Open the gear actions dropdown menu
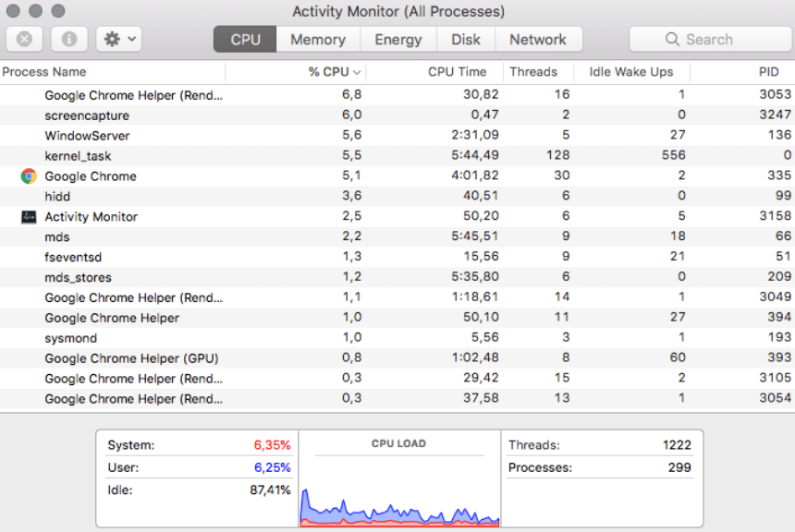 pyautogui.click(x=119, y=39)
